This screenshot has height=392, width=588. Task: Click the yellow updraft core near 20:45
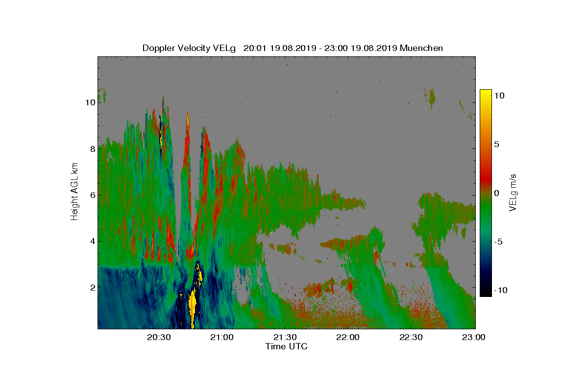point(193,306)
